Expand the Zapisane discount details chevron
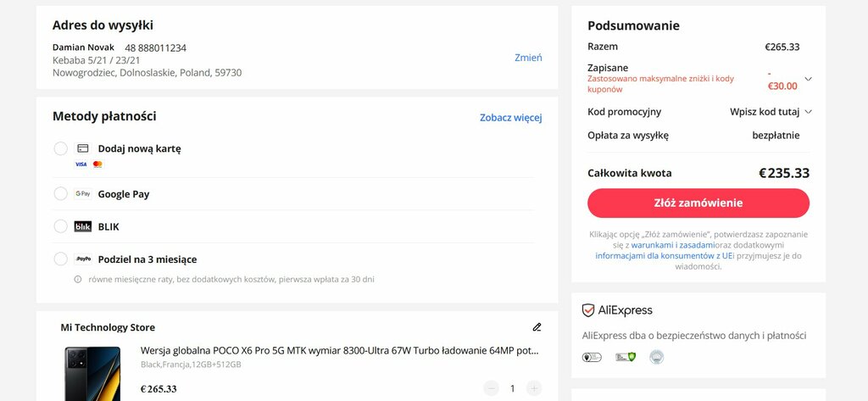Image resolution: width=868 pixels, height=401 pixels. click(x=808, y=79)
